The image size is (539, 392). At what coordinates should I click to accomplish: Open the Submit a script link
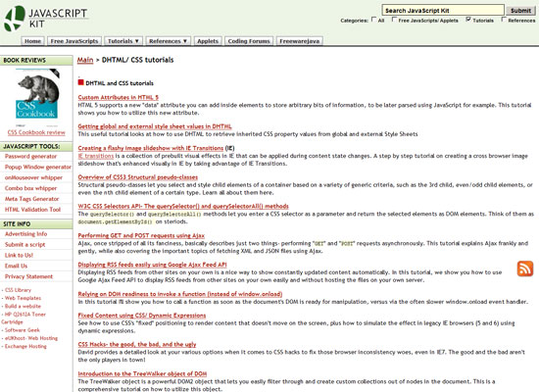25,244
